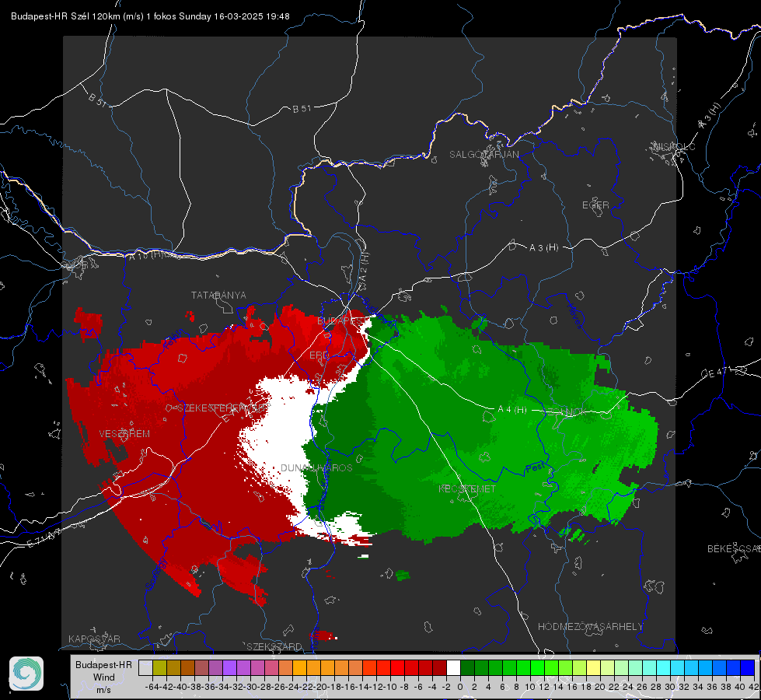Click the white zero-velocity legend swatch
Viewport: 761px width, 700px height.
453,667
